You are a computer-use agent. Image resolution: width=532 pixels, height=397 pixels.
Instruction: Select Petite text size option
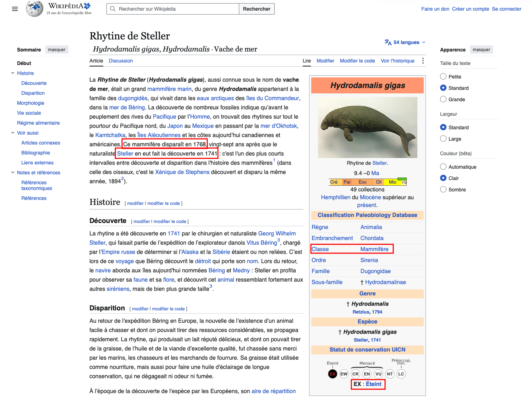[443, 77]
